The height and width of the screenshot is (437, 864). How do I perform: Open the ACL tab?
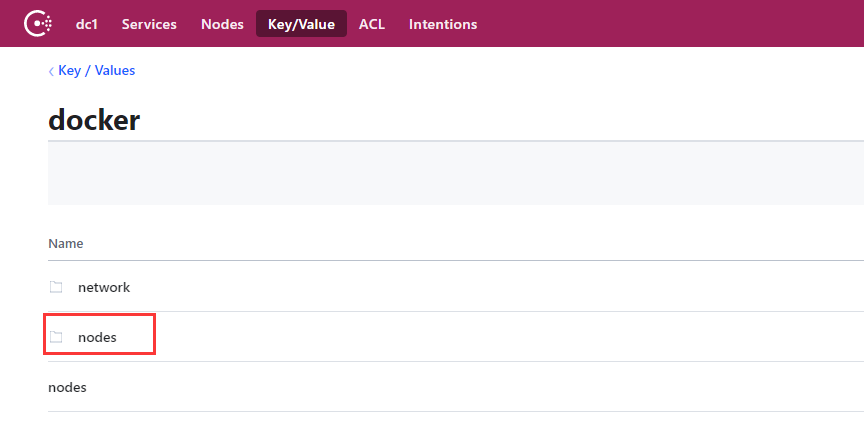tap(372, 24)
